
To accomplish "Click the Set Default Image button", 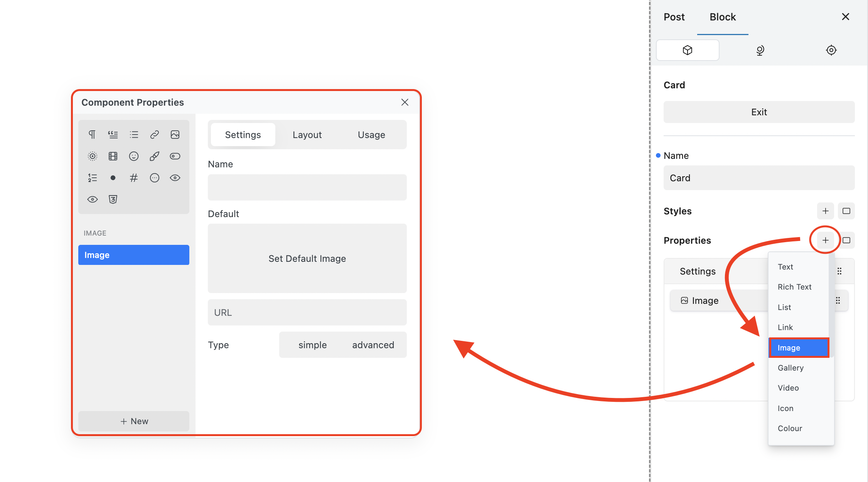I will (307, 258).
